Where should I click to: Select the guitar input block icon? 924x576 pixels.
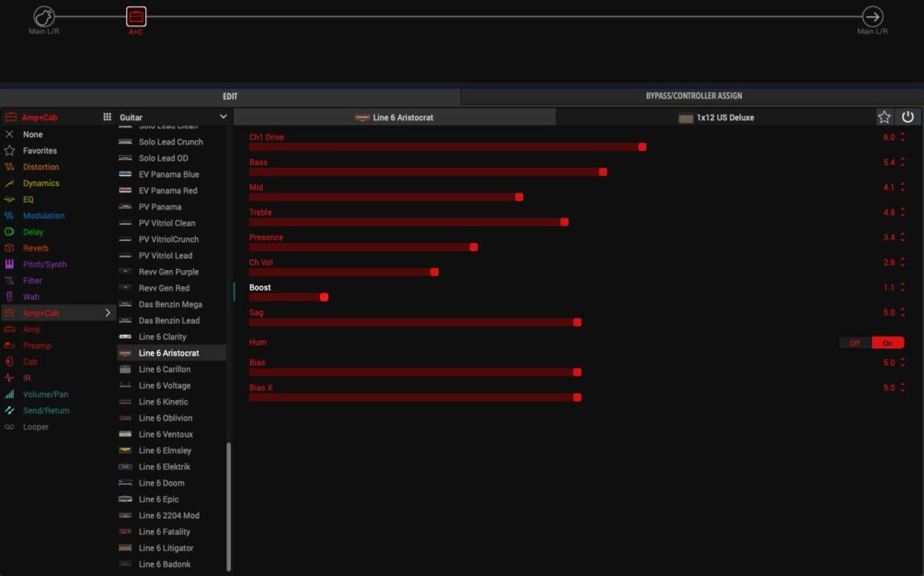[x=44, y=16]
